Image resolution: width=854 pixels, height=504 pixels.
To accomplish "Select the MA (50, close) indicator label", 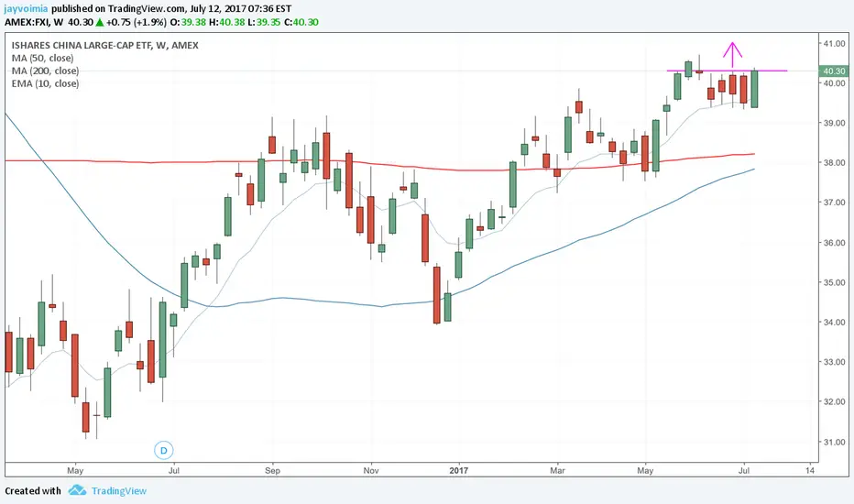I will [x=42, y=59].
